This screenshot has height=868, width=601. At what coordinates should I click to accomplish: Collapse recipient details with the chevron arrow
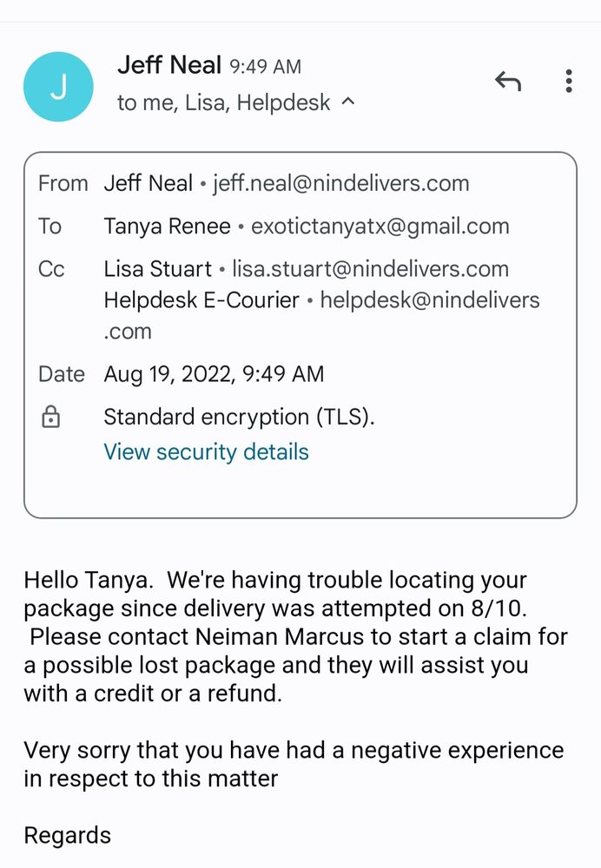coord(348,102)
